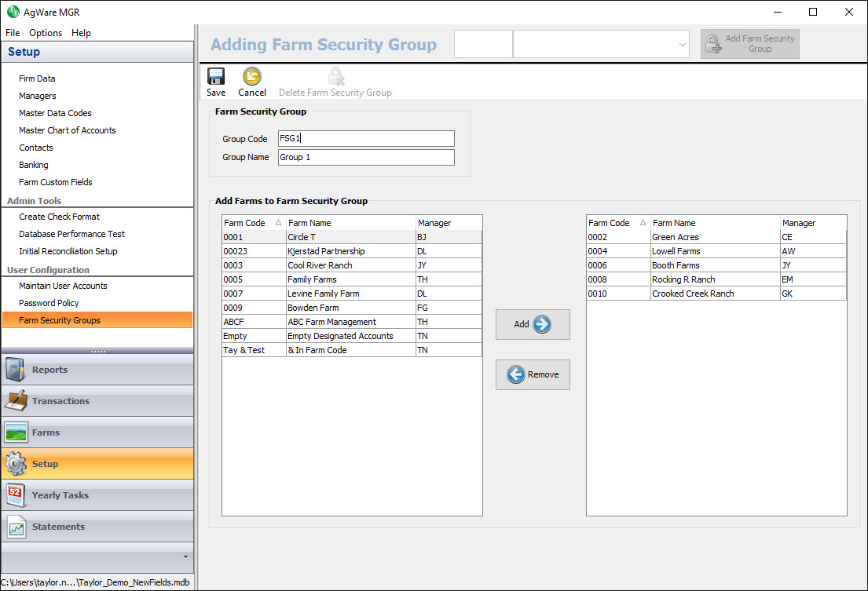
Task: Select Cool River Ranch farm row
Action: pyautogui.click(x=320, y=265)
